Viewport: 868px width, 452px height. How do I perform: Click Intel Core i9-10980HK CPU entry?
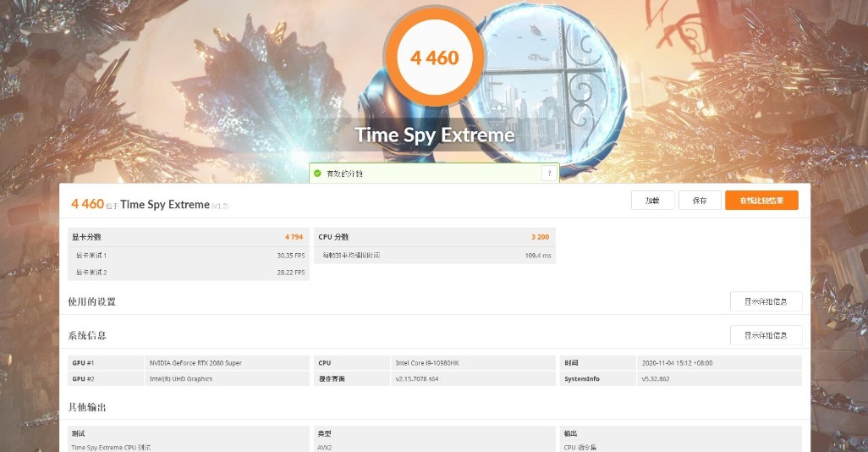[426, 363]
